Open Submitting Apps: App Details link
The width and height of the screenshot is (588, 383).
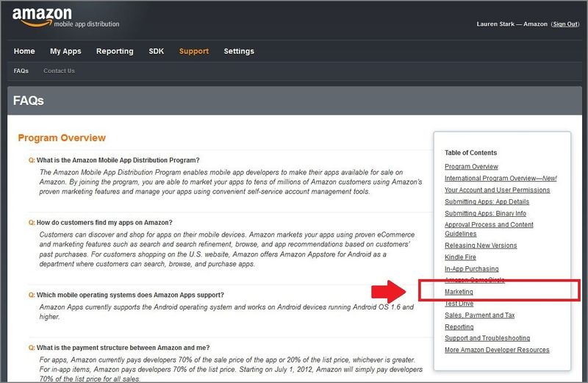[487, 202]
